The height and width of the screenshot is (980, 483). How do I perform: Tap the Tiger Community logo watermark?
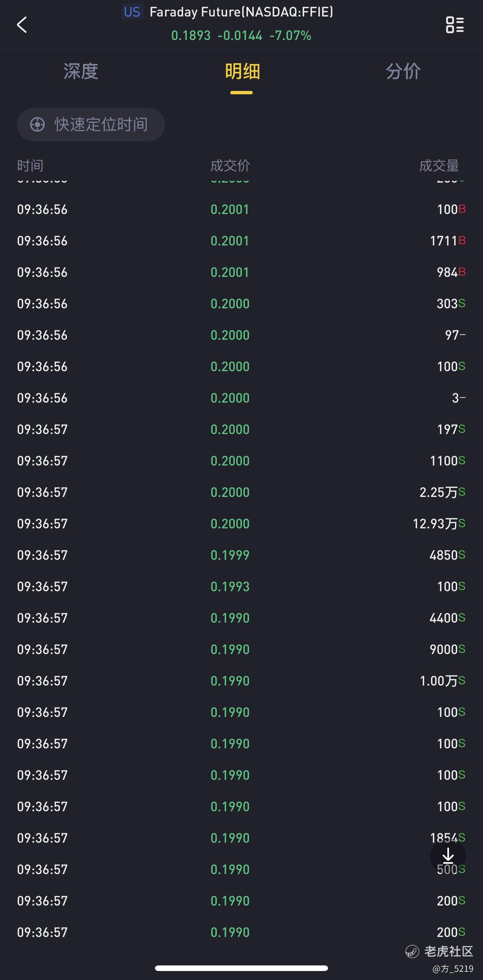[439, 951]
